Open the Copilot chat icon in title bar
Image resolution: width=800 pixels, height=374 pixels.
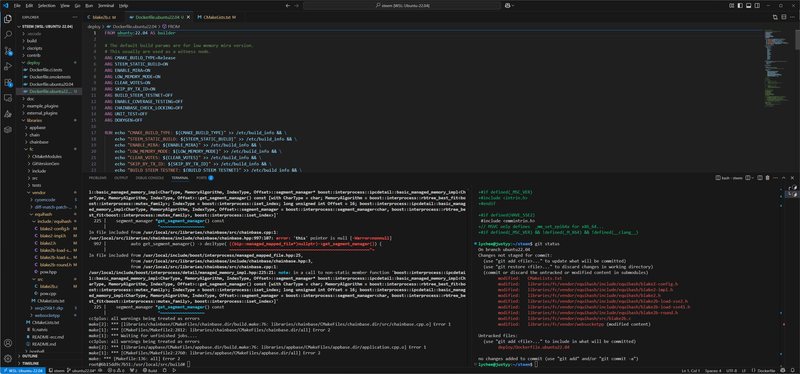509,5
